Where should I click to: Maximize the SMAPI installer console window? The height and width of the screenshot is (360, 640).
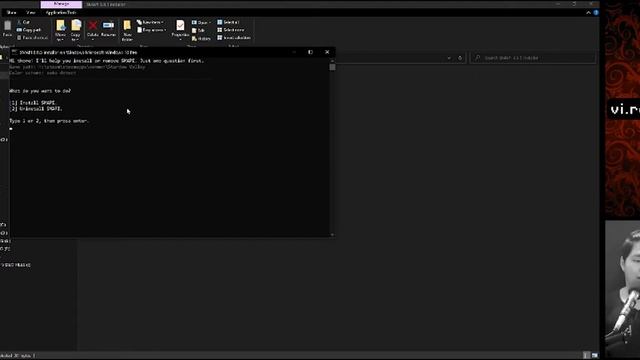tap(310, 52)
